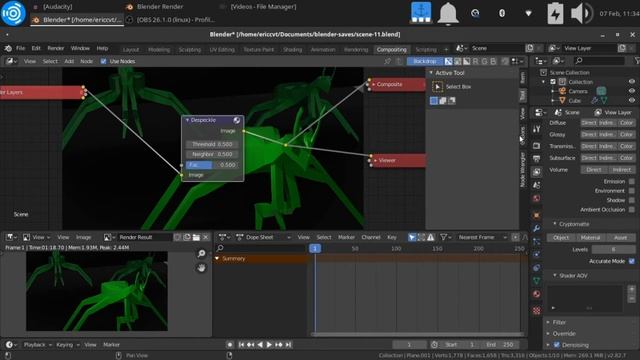The image size is (640, 360).
Task: Toggle the Environment pass checkbox
Action: point(632,191)
